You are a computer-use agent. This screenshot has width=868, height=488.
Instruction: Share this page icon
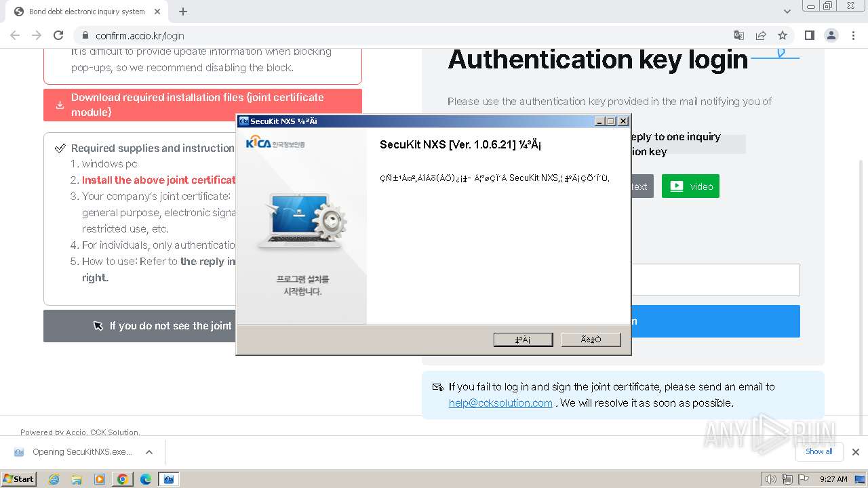pyautogui.click(x=761, y=35)
